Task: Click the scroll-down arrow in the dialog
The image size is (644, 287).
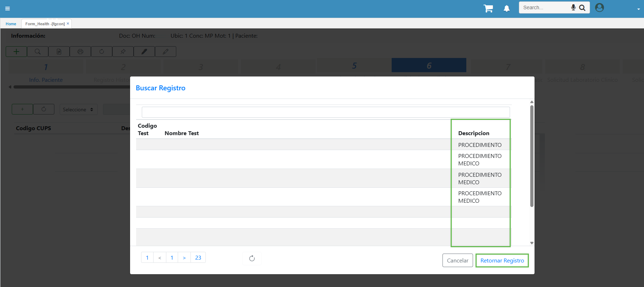Action: [x=532, y=243]
